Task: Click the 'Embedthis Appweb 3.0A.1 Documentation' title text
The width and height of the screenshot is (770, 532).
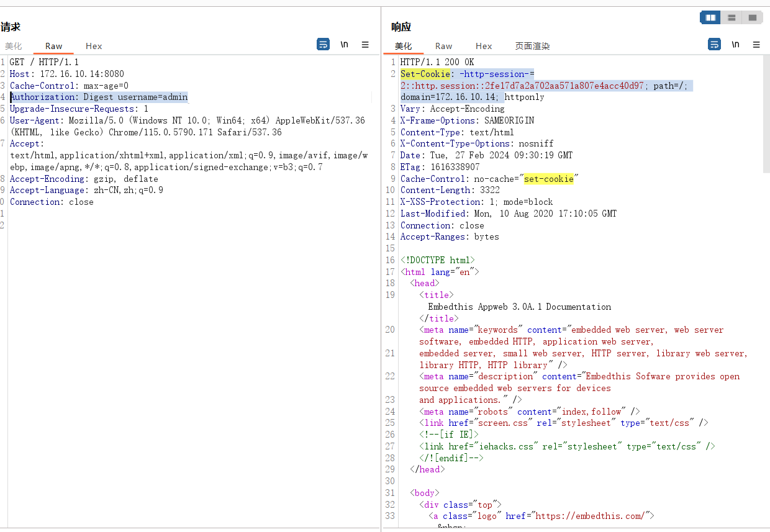Action: click(520, 307)
